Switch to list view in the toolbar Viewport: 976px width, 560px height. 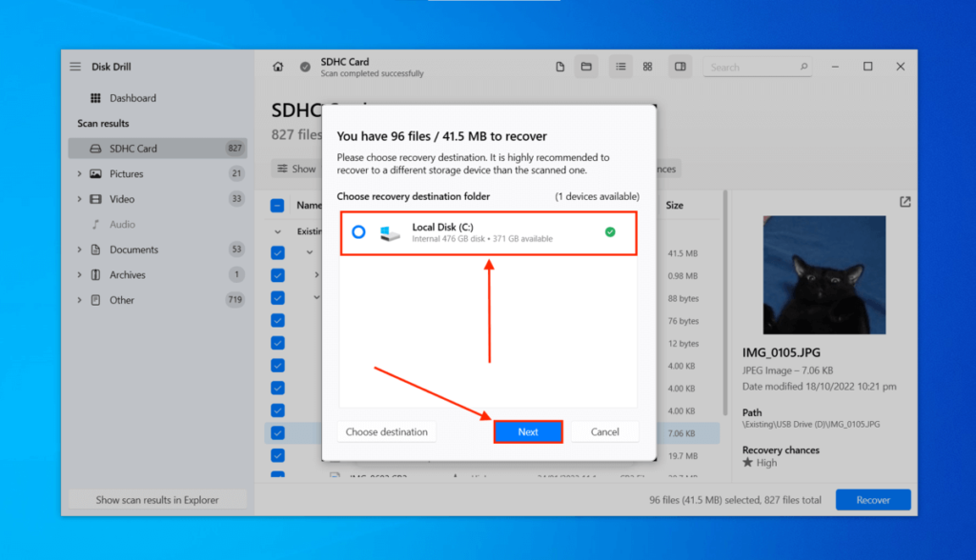[x=620, y=67]
